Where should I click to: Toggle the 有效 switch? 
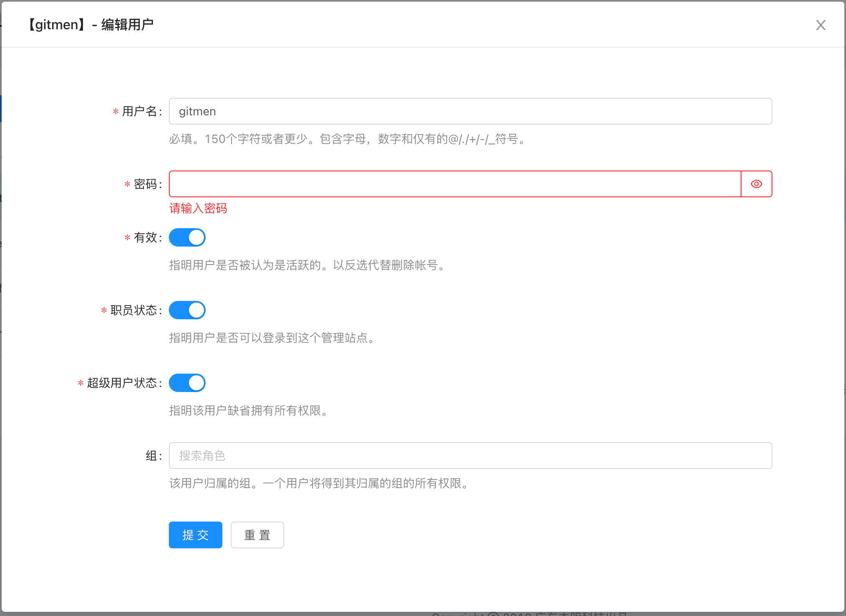click(x=187, y=237)
